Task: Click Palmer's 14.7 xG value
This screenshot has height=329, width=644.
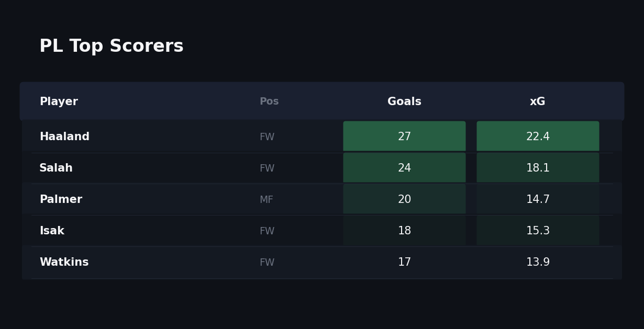Action: 538,199
